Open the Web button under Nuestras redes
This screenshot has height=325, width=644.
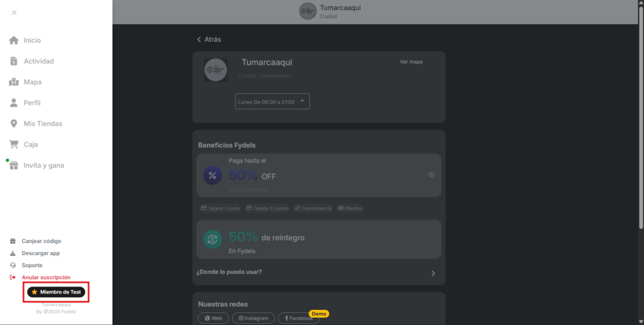point(214,318)
